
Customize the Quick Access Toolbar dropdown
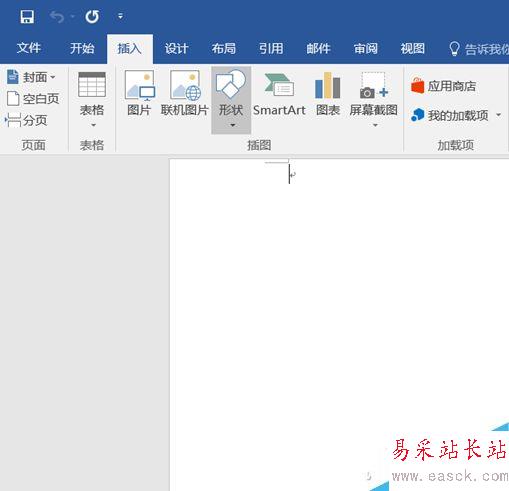(x=120, y=16)
